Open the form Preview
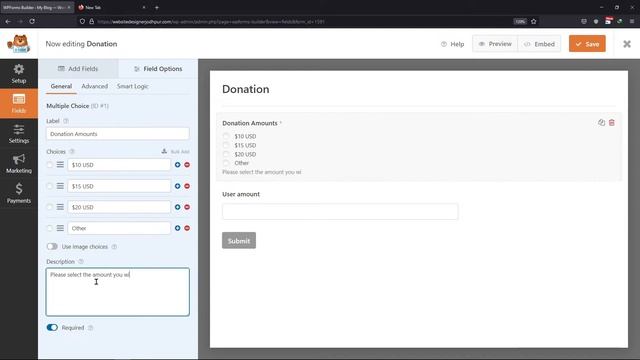 pyautogui.click(x=495, y=44)
